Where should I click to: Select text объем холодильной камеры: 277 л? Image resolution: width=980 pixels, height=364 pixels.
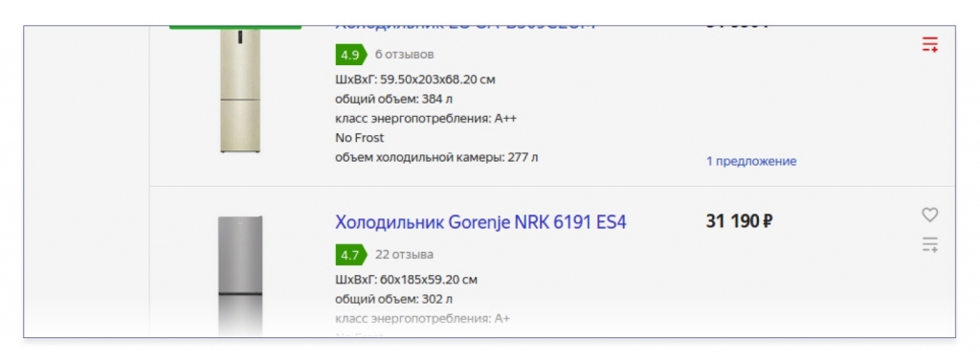[436, 157]
